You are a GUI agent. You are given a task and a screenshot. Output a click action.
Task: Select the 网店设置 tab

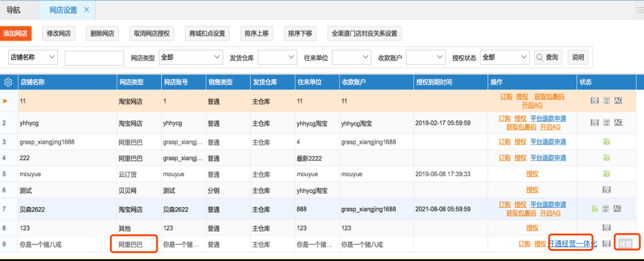click(63, 10)
